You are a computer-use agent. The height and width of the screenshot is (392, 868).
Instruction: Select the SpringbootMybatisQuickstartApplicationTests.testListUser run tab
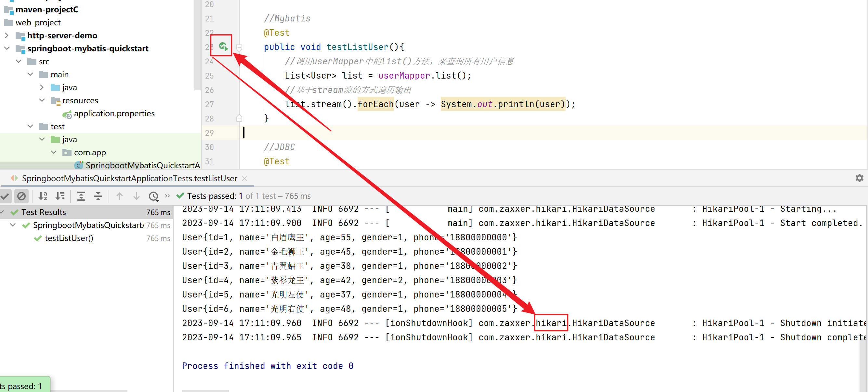click(129, 179)
